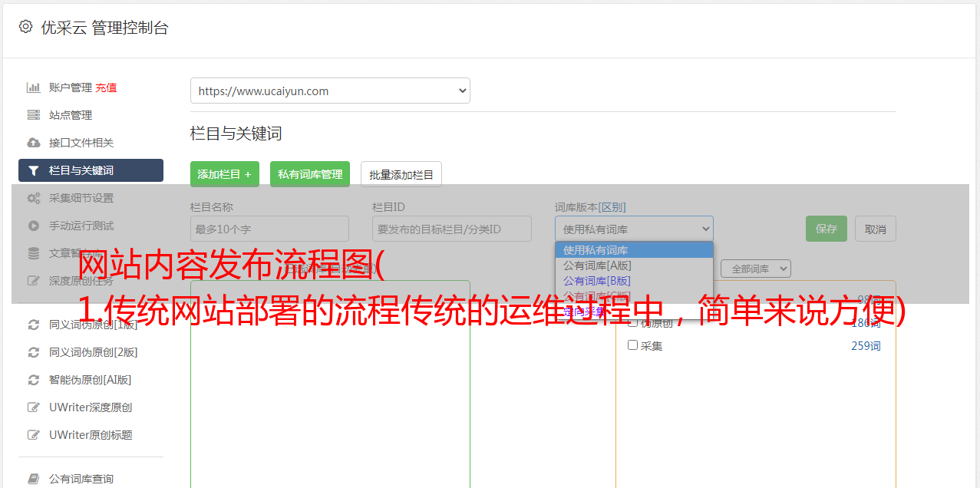Viewport: 980px width, 488px height.
Task: Open the 259词 link in the 采集 row
Action: click(x=866, y=346)
